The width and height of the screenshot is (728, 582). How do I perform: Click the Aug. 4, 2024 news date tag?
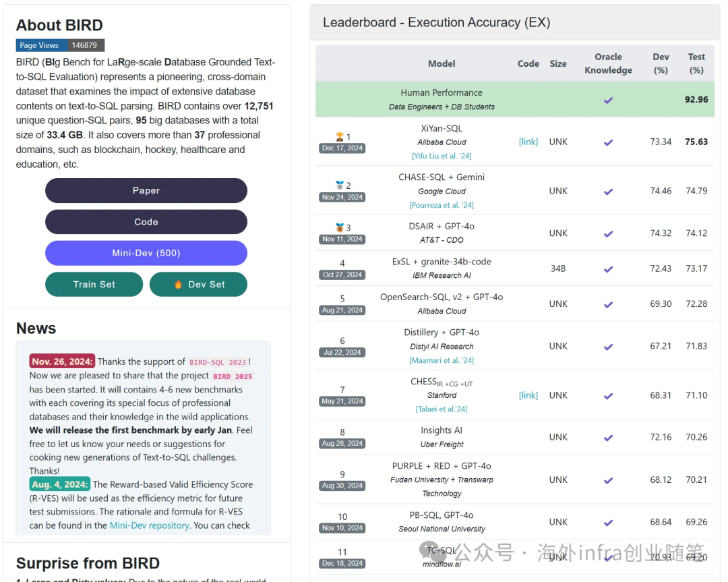click(x=60, y=484)
